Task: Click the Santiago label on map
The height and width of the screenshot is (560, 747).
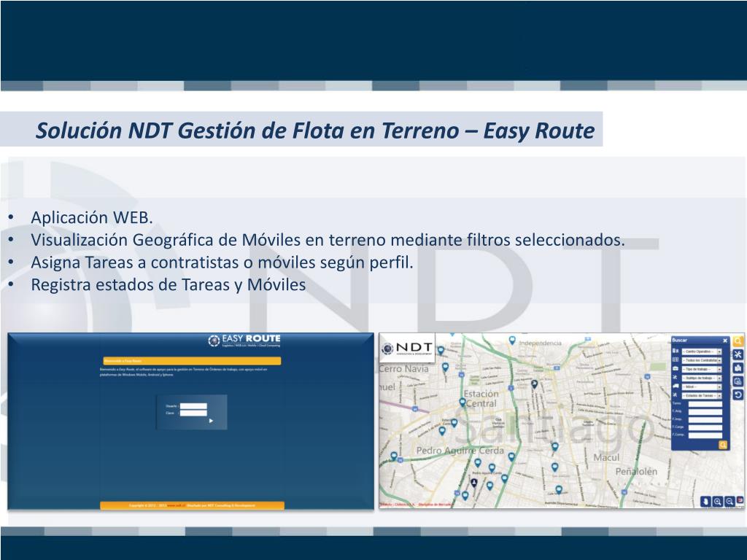Action: tap(555, 426)
